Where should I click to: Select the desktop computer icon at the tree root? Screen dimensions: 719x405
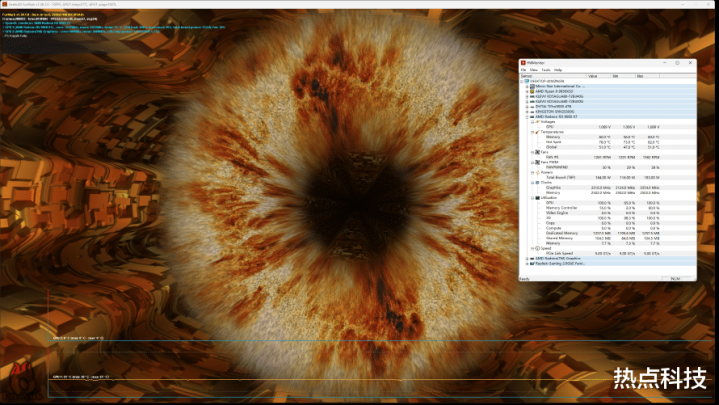coord(527,81)
